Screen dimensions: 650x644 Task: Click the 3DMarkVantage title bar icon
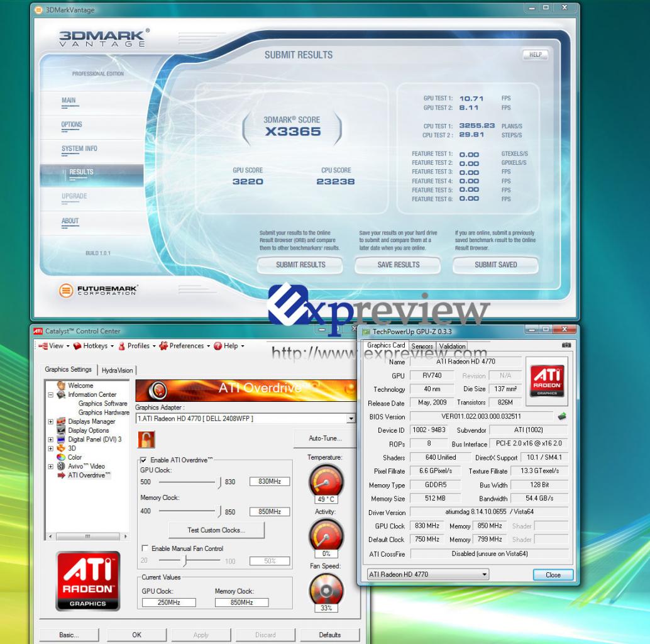(38, 9)
